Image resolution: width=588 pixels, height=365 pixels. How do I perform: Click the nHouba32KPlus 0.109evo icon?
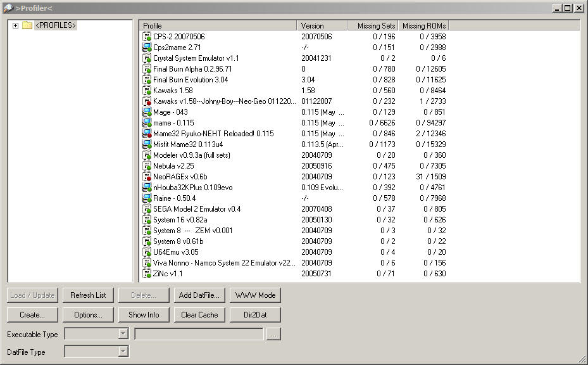pos(147,188)
